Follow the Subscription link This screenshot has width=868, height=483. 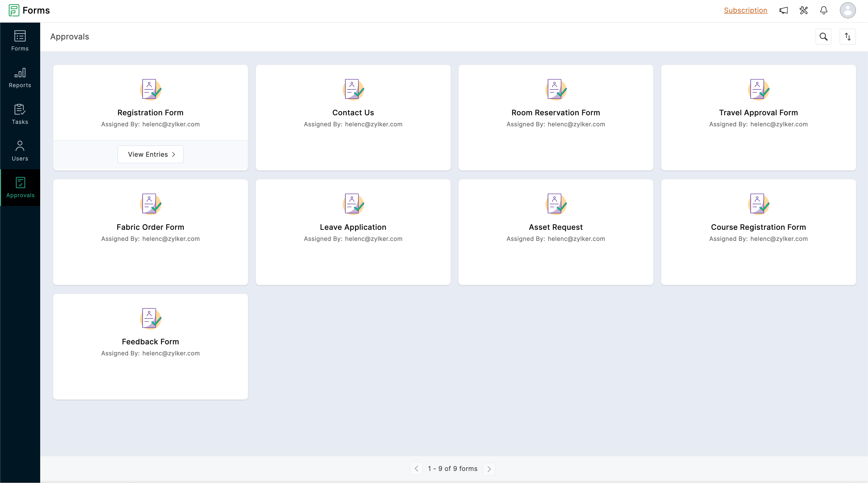click(745, 11)
